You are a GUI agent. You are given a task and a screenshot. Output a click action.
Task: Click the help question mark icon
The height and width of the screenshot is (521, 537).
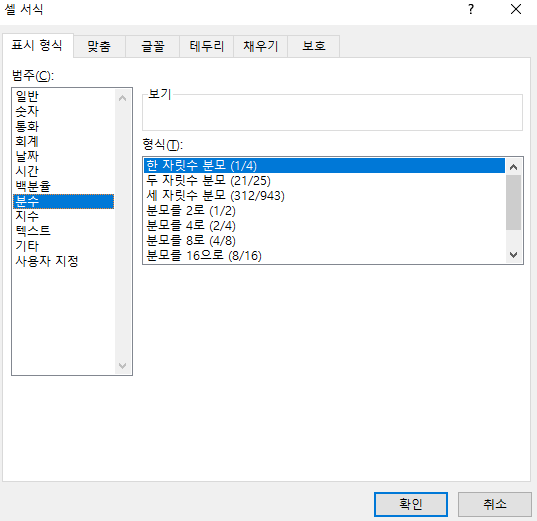point(471,9)
